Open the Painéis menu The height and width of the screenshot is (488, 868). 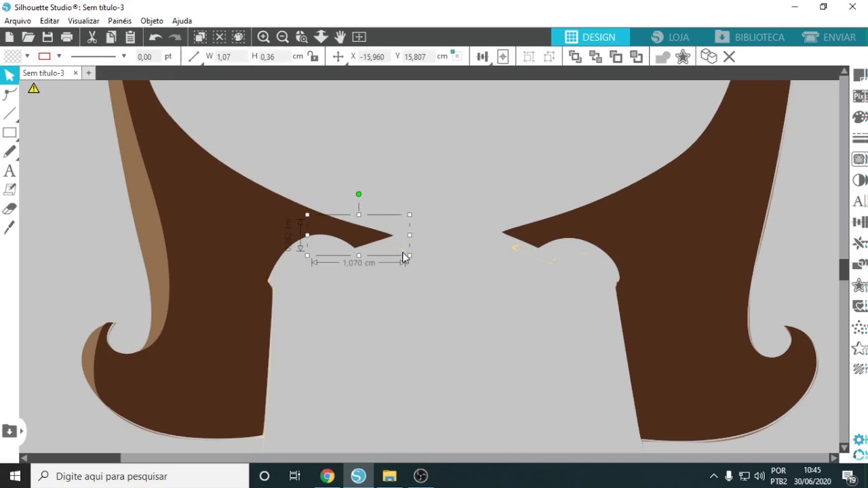pyautogui.click(x=119, y=21)
